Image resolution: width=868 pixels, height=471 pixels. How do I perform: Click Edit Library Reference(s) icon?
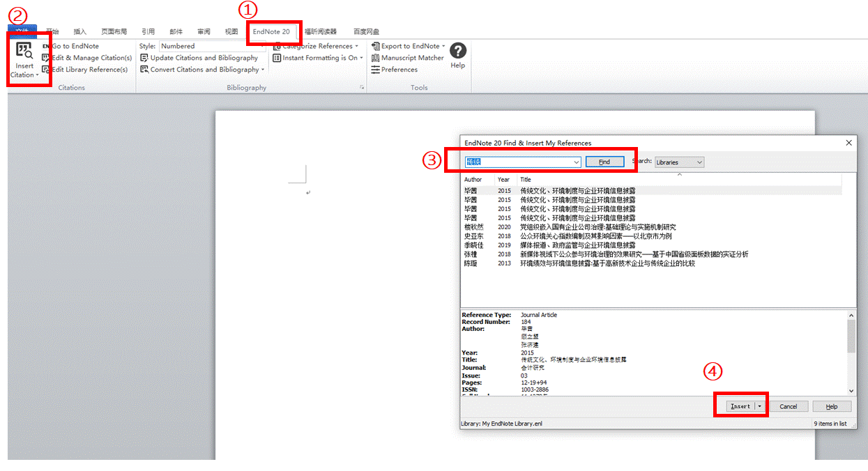coord(46,70)
